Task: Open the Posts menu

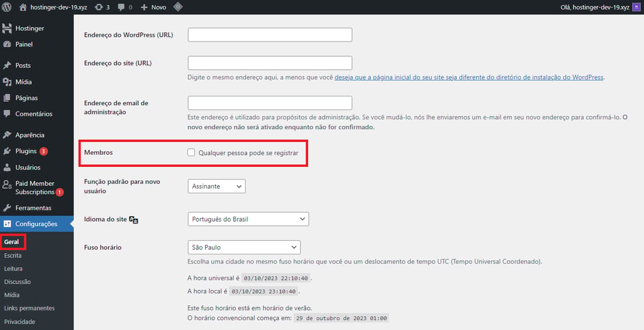Action: (x=23, y=65)
